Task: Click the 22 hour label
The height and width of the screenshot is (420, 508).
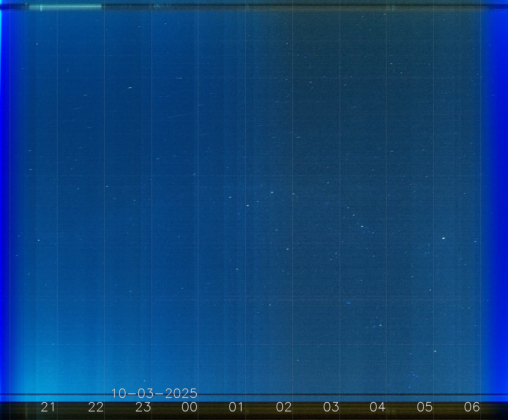Action: (x=96, y=407)
